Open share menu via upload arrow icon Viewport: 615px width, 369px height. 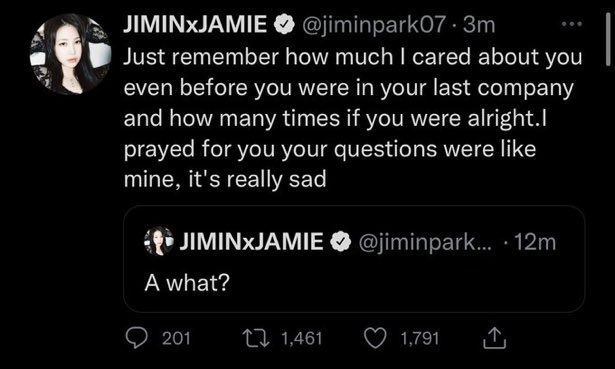[x=494, y=338]
